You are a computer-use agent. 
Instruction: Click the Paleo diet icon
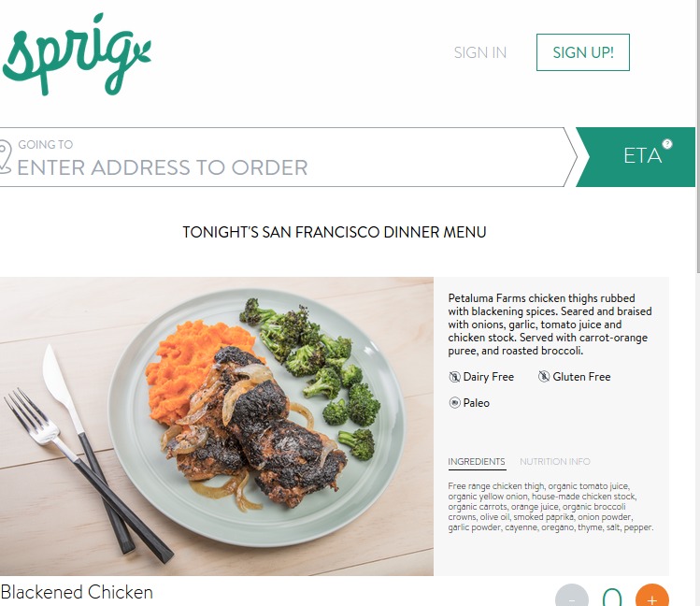(x=454, y=403)
